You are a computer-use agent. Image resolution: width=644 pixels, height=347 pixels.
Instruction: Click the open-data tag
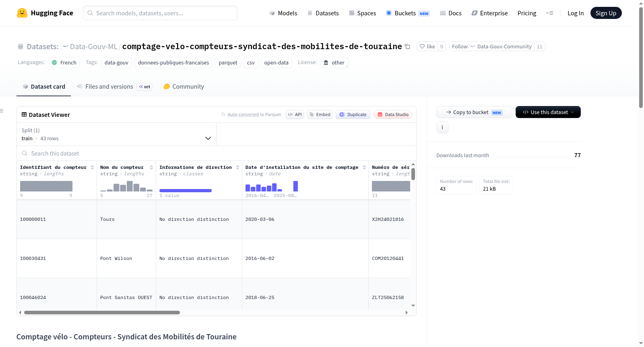276,62
